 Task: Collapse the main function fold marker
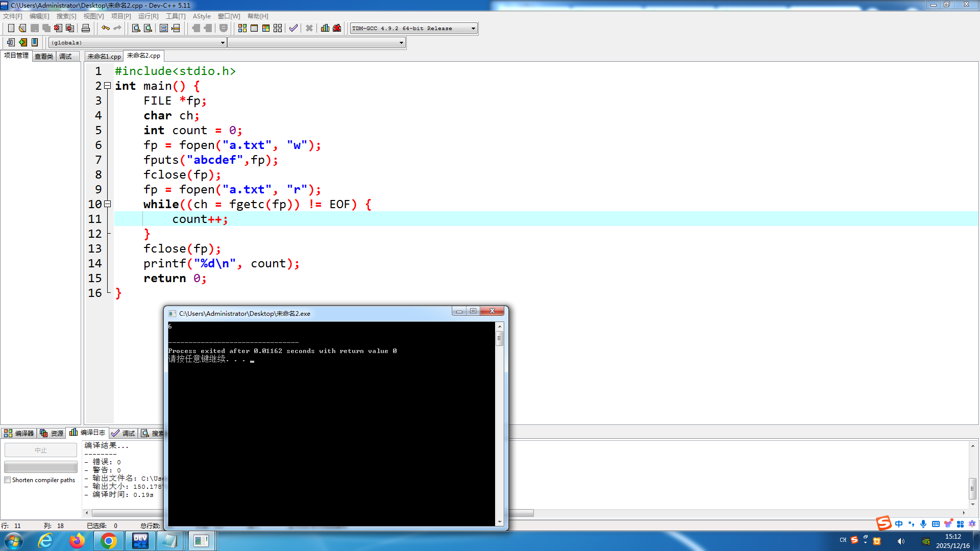tap(108, 86)
